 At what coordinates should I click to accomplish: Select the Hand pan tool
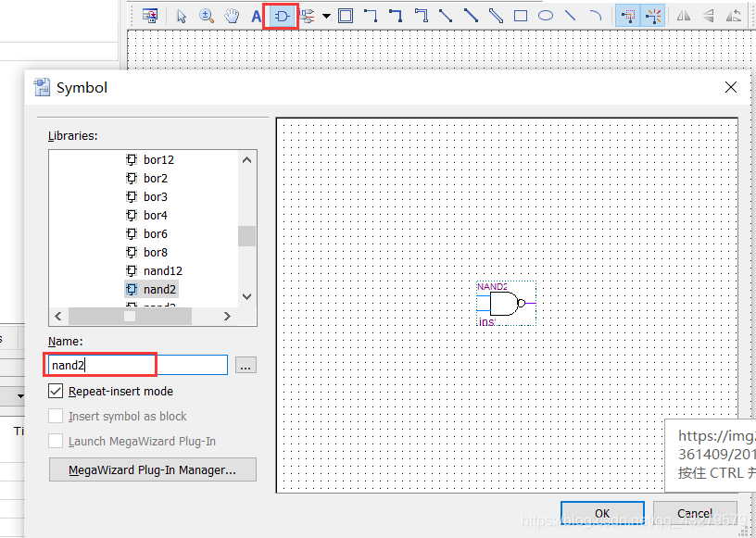pos(232,16)
